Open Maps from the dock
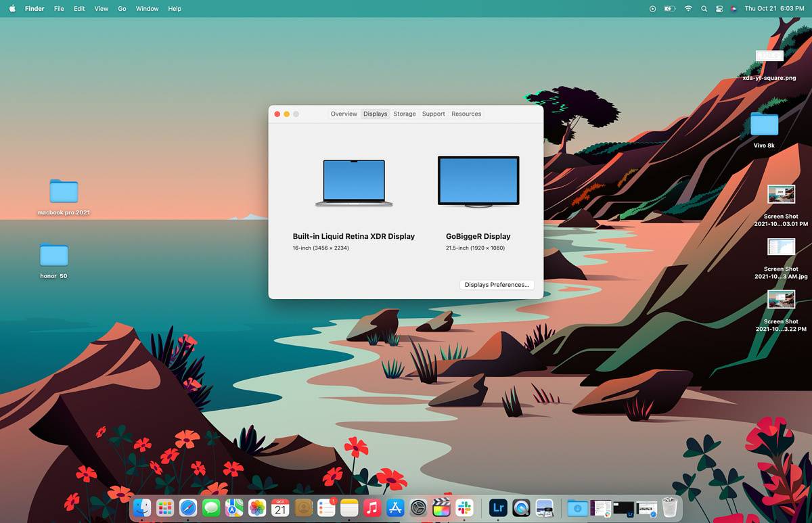 [x=234, y=507]
